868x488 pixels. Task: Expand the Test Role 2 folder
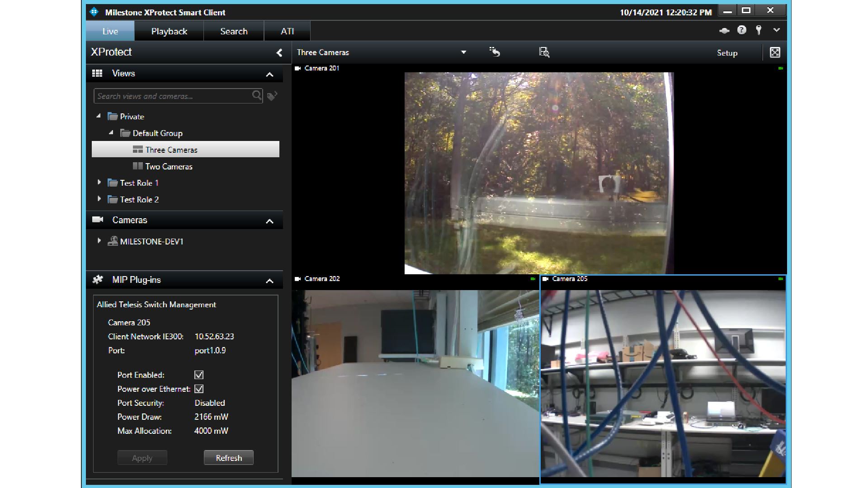tap(99, 199)
